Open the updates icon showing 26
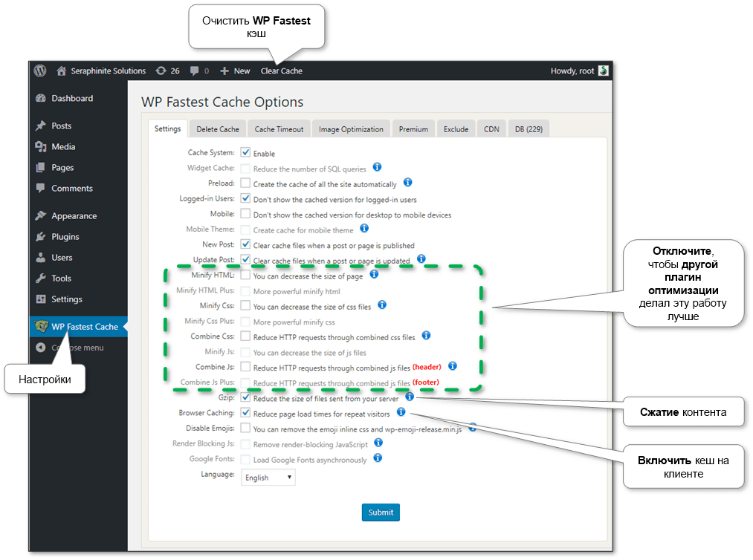 161,71
